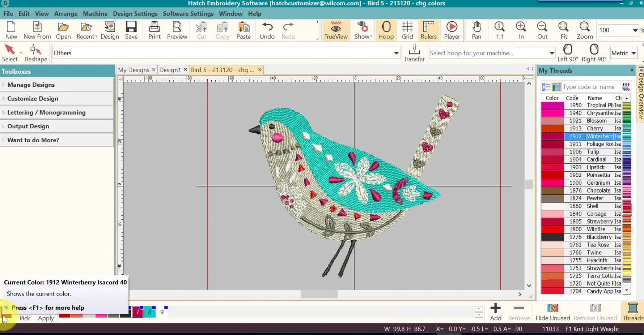Toggle TrueView display
This screenshot has height=335, width=644.
coord(336,30)
